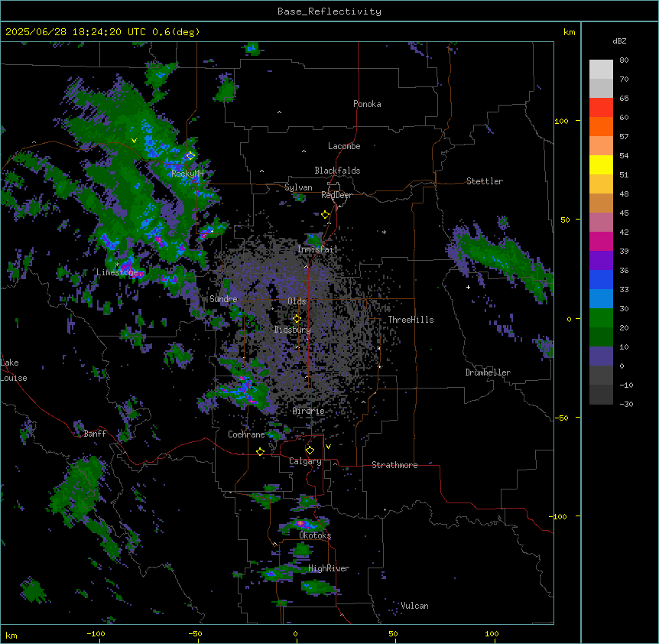Image resolution: width=659 pixels, height=644 pixels.
Task: Click the white plus marker northwest of Drumheller
Action: [x=468, y=287]
